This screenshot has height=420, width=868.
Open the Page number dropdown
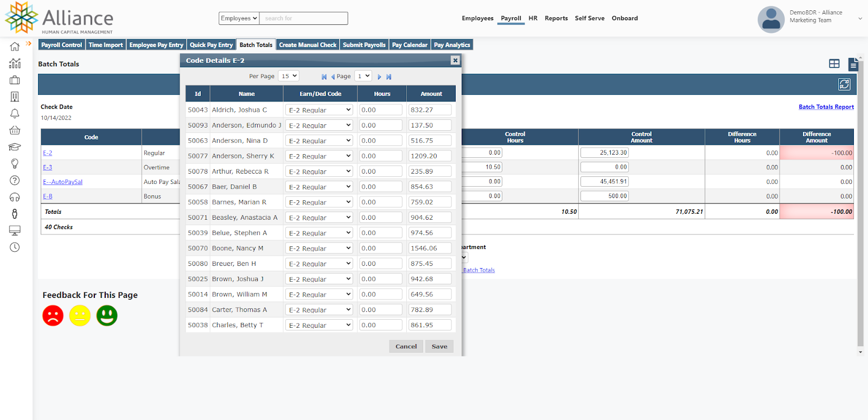tap(363, 76)
